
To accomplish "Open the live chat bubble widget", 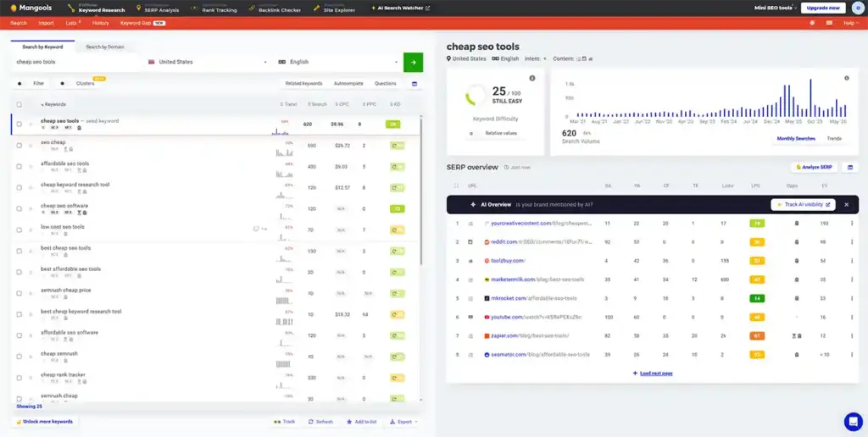I will (853, 422).
